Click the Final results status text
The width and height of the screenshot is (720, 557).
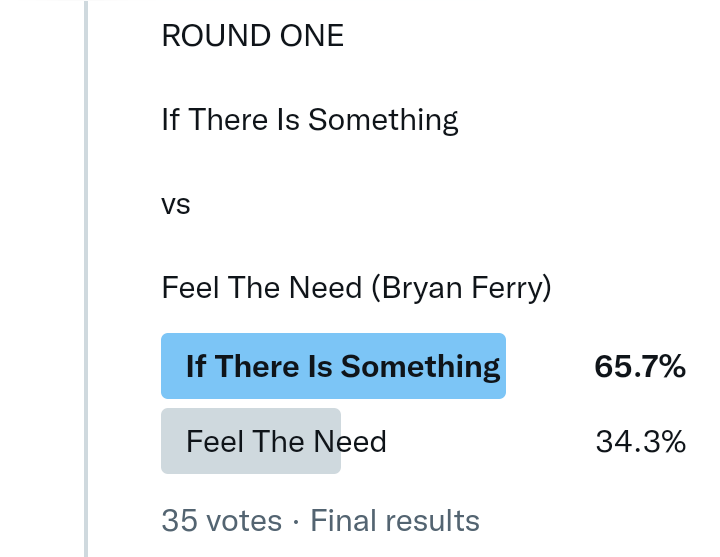(395, 521)
